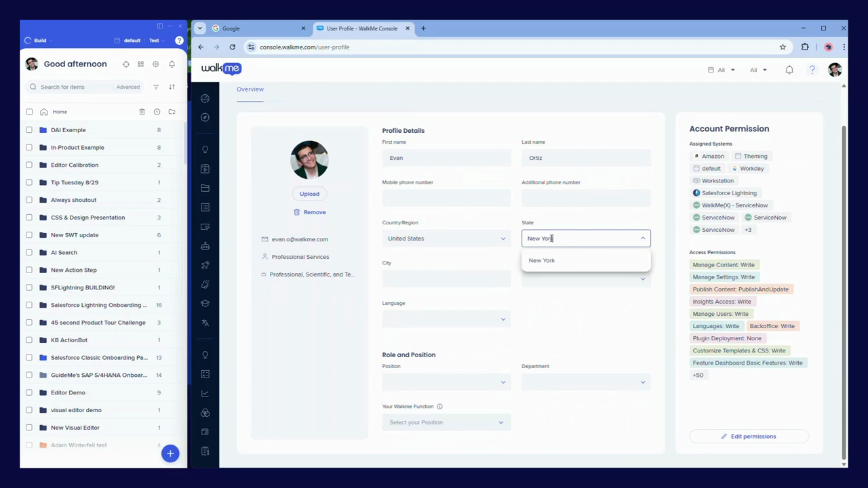The width and height of the screenshot is (868, 488).
Task: Click the notification bell in WalkMe console header
Action: point(789,70)
